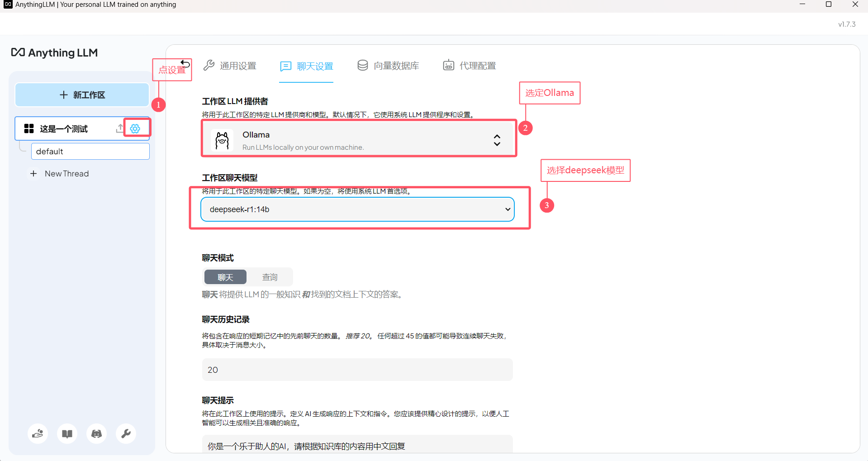The width and height of the screenshot is (868, 461).
Task: Click the chat prompt text area
Action: pos(357,445)
